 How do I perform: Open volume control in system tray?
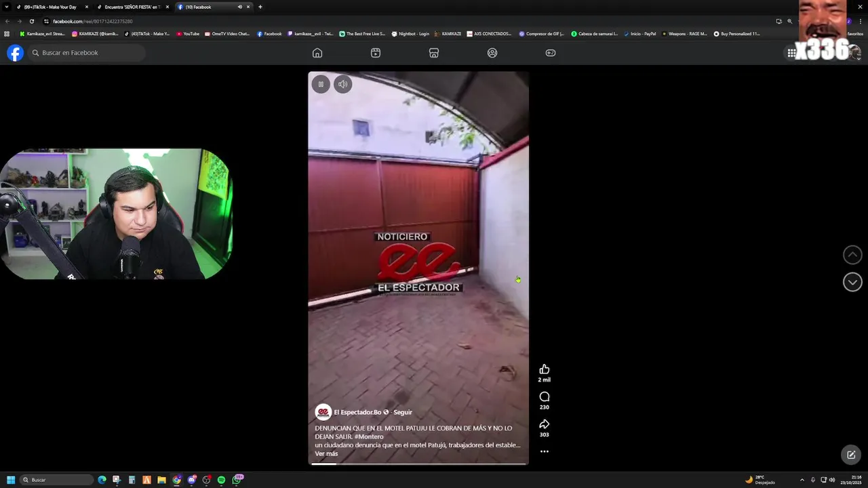point(832,480)
